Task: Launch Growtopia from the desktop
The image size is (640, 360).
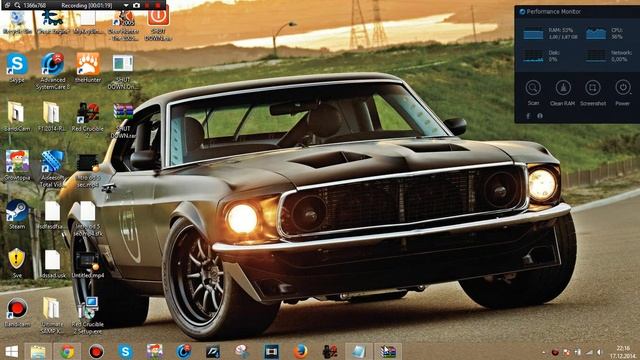Action: coord(17,165)
